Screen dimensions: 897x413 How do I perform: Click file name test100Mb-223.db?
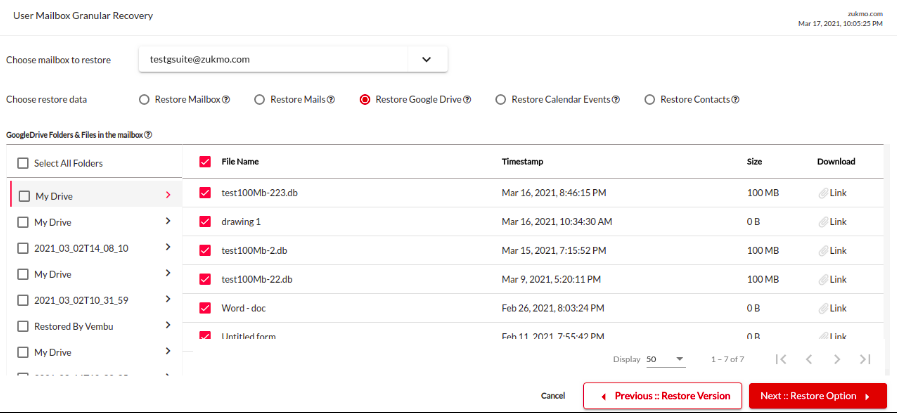pos(260,193)
